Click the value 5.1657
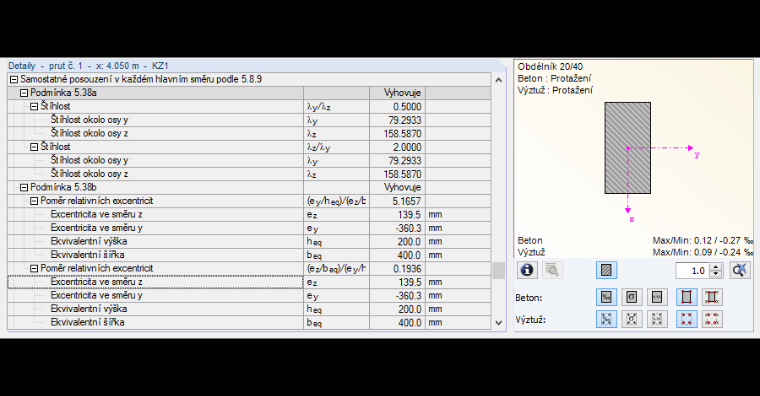This screenshot has height=396, width=760. (407, 201)
